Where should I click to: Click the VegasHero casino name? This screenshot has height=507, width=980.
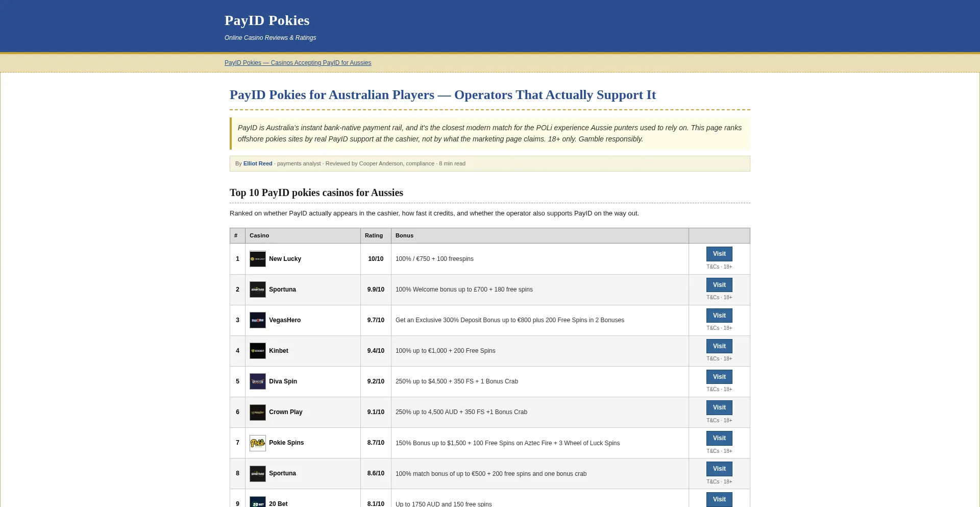(x=285, y=320)
